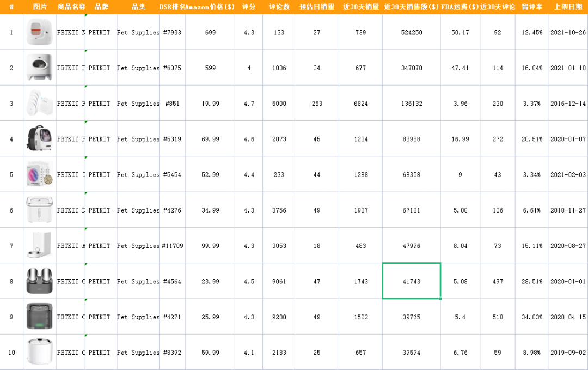
Task: Select launch date 2016-12-14
Action: tap(568, 104)
